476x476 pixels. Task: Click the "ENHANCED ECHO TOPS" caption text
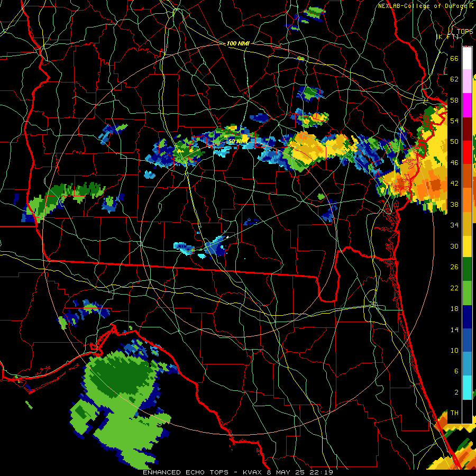pyautogui.click(x=186, y=472)
